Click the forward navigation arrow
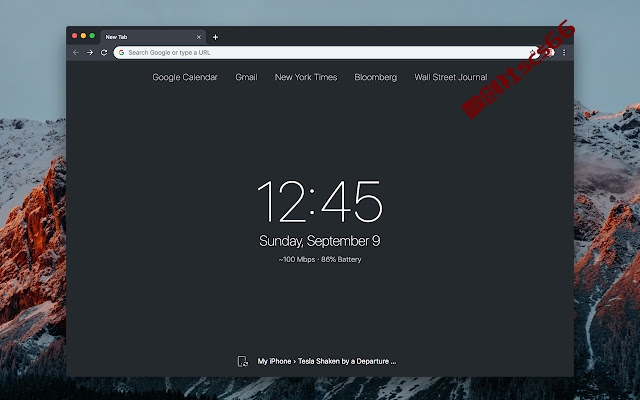Screen dimensions: 640x400 (x=90, y=52)
